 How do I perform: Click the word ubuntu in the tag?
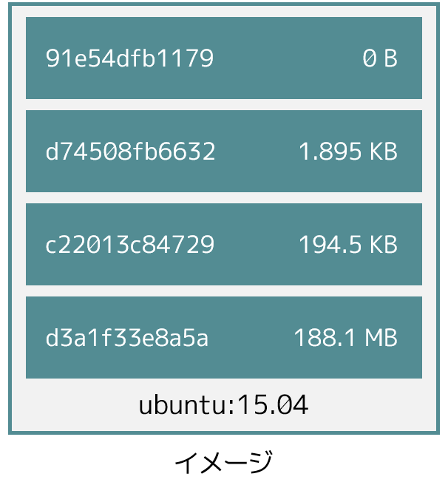[x=183, y=404]
